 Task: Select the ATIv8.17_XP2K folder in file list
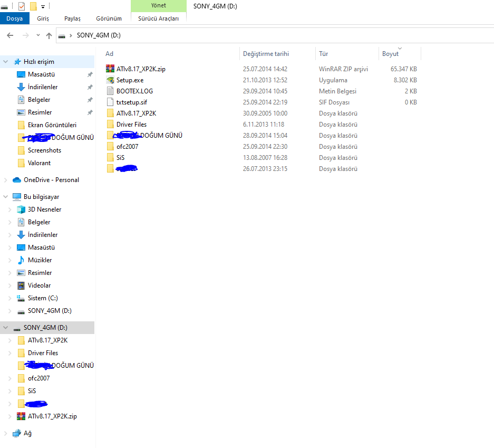[x=136, y=113]
